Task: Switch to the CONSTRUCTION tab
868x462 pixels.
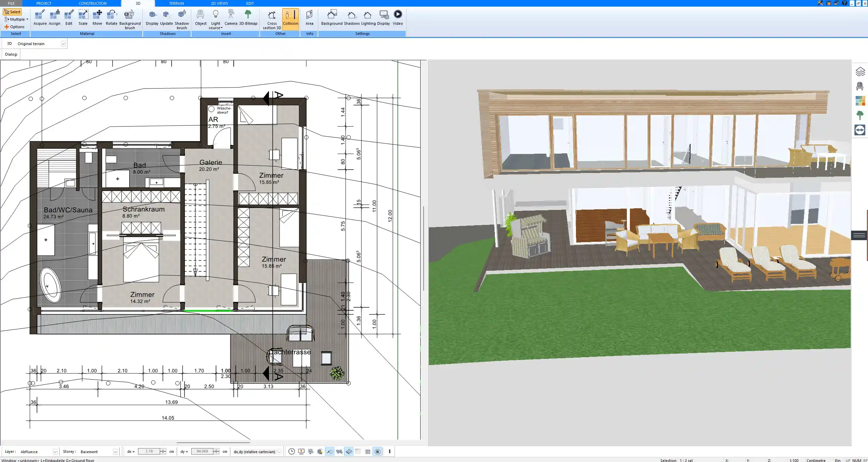Action: coord(93,3)
